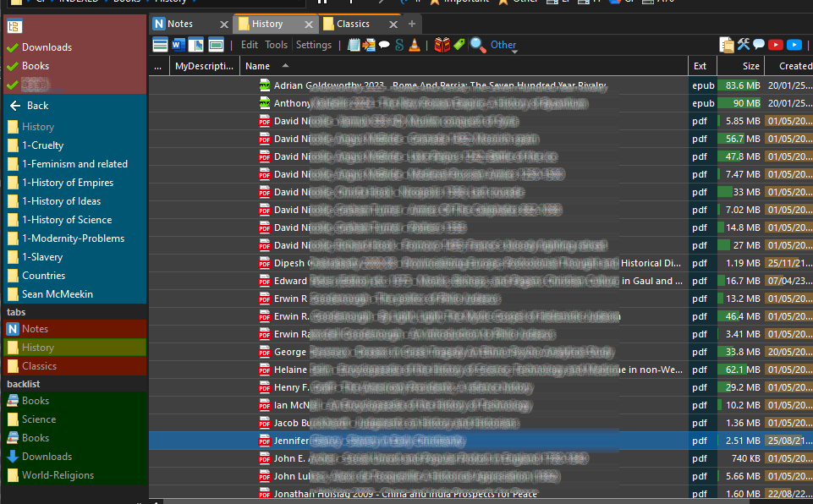The image size is (813, 504).
Task: Open the red book reader icon
Action: tap(442, 45)
